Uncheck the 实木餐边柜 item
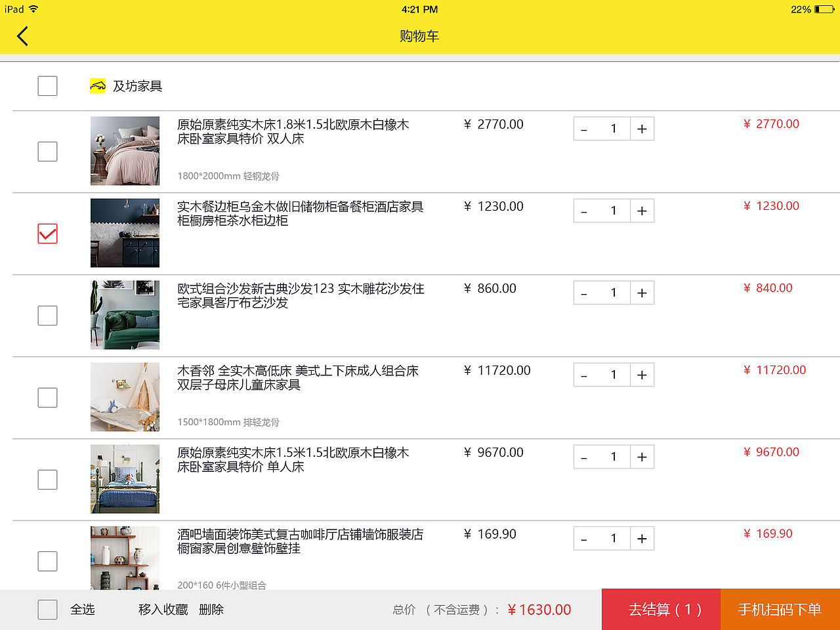This screenshot has width=840, height=630. tap(47, 234)
